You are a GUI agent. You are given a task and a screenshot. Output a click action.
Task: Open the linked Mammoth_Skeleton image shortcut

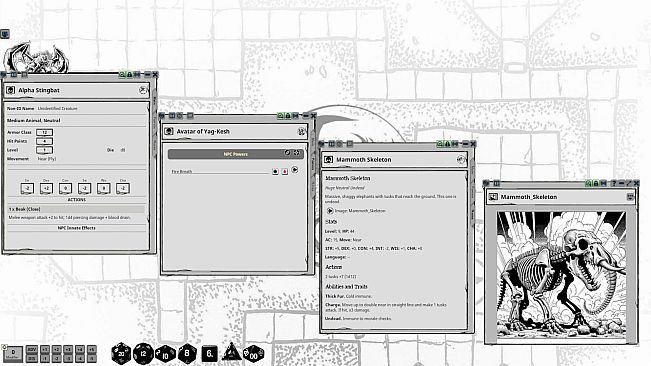pos(330,211)
